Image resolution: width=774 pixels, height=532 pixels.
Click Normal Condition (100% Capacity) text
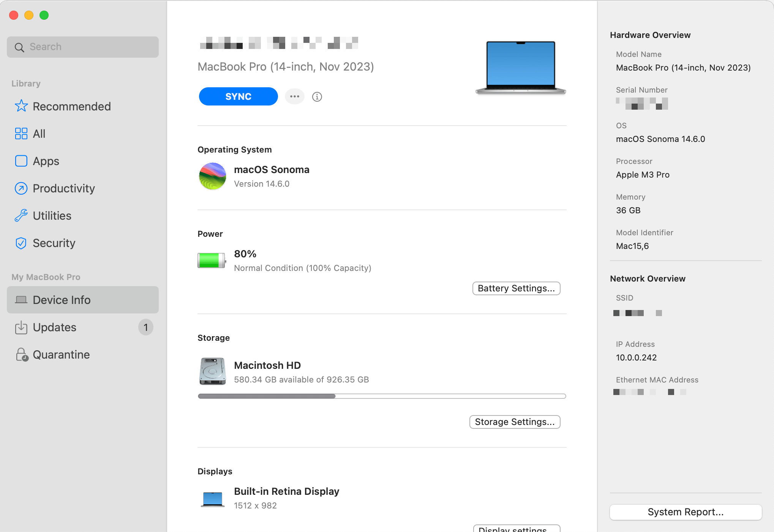pos(303,268)
